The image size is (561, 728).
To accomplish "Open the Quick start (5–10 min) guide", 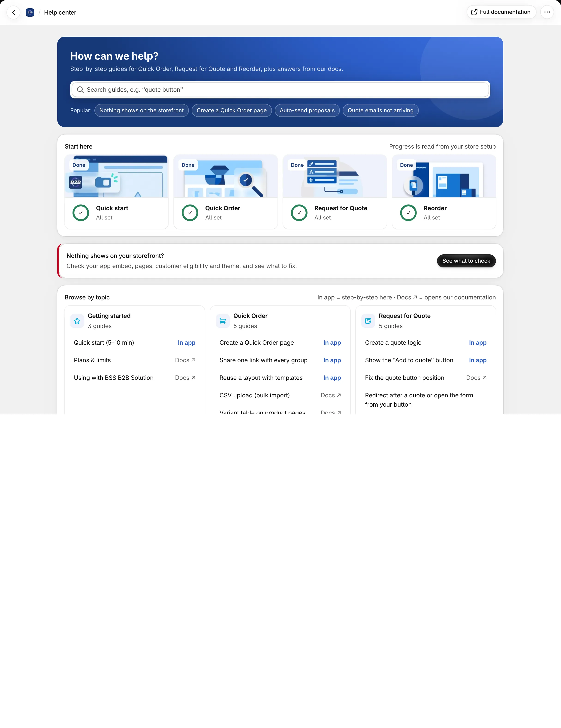I will tap(135, 343).
